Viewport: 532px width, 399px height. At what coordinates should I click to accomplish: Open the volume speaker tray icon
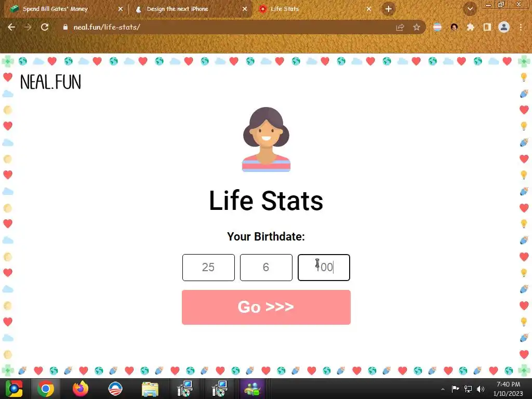pyautogui.click(x=481, y=389)
